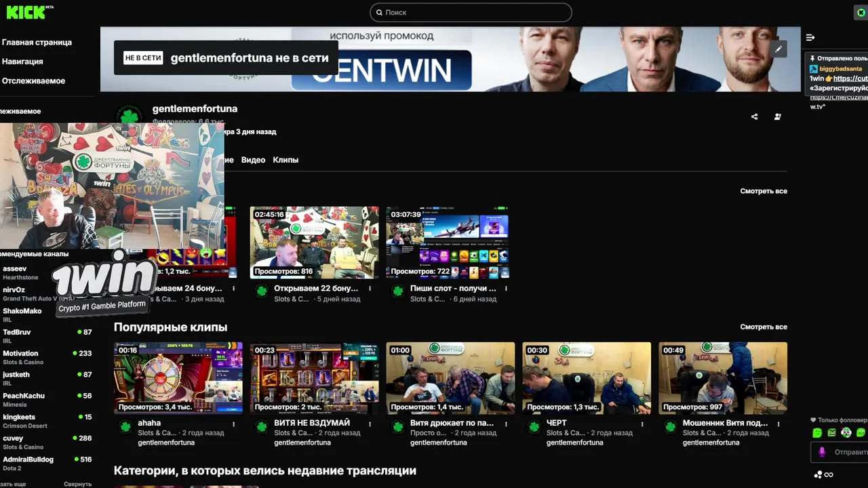This screenshot has width=868, height=488.
Task: Click the angry green square emote in chat
Action: (x=831, y=432)
